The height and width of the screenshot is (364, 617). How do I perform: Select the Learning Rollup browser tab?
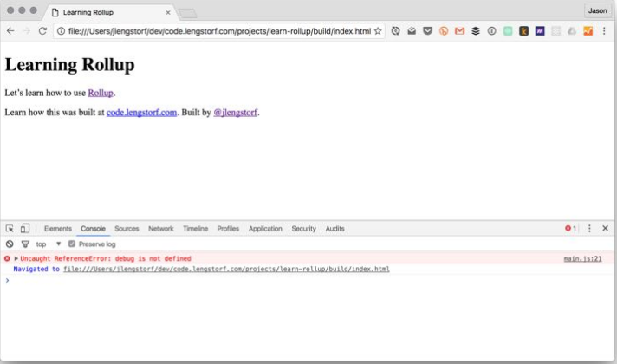pyautogui.click(x=108, y=13)
